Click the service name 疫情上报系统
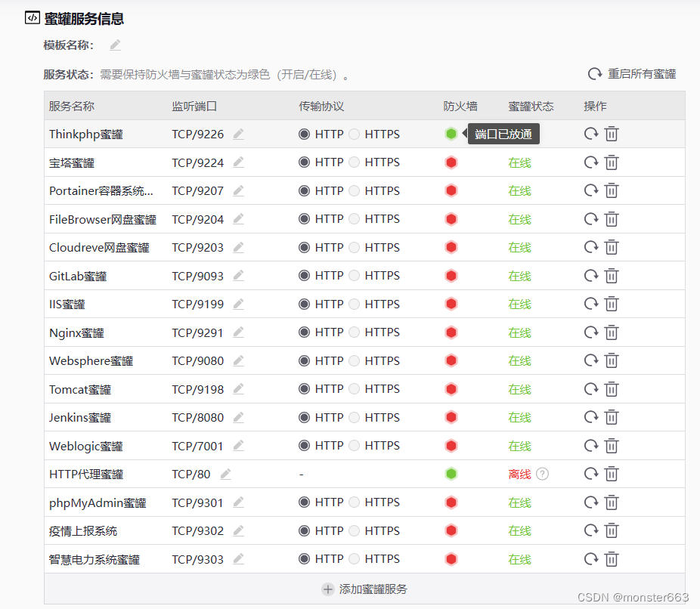Screen dimensions: 700x609 (83, 531)
